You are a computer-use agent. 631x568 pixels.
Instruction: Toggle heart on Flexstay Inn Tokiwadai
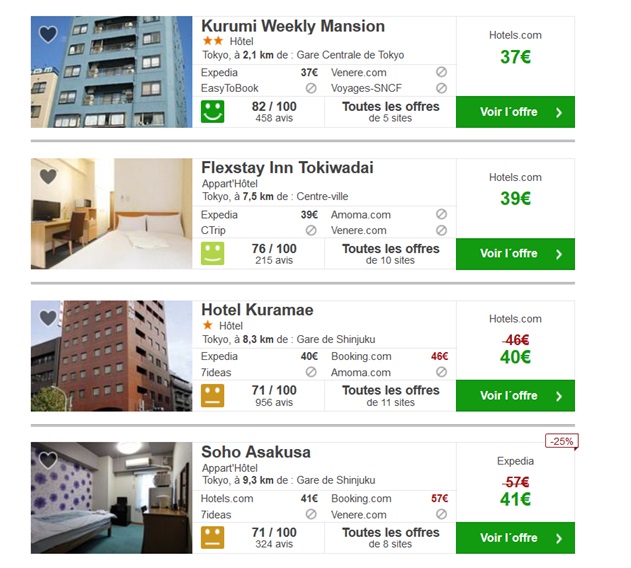tap(48, 176)
